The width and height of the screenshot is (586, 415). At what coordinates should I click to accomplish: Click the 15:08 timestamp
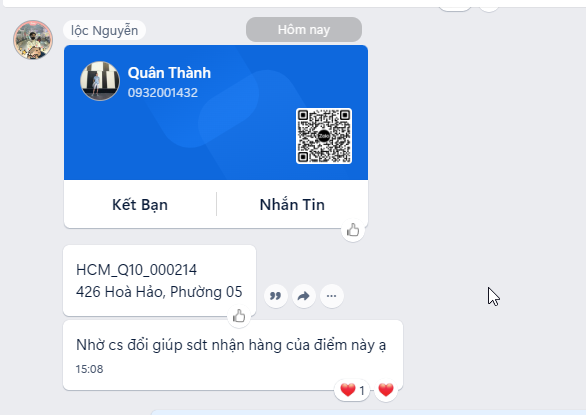click(x=89, y=369)
